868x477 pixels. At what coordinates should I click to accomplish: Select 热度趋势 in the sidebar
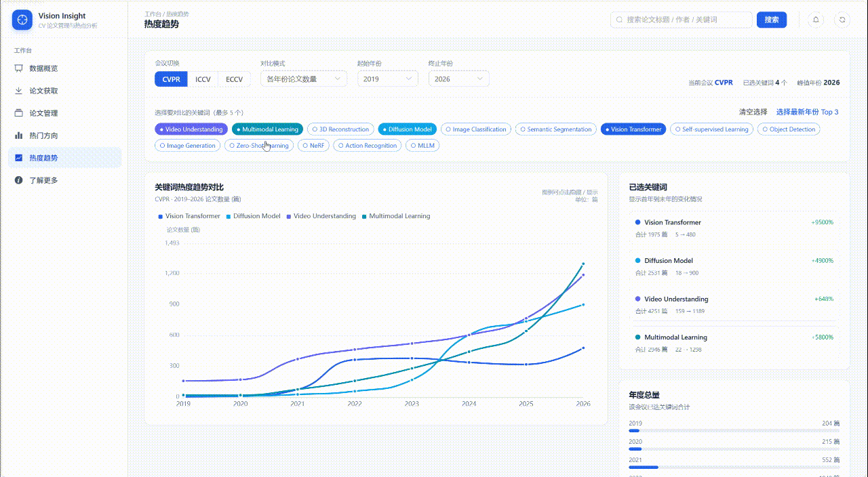click(65, 158)
